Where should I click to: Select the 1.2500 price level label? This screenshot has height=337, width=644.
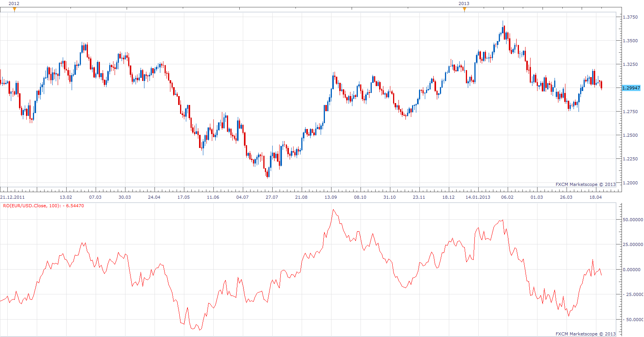630,135
